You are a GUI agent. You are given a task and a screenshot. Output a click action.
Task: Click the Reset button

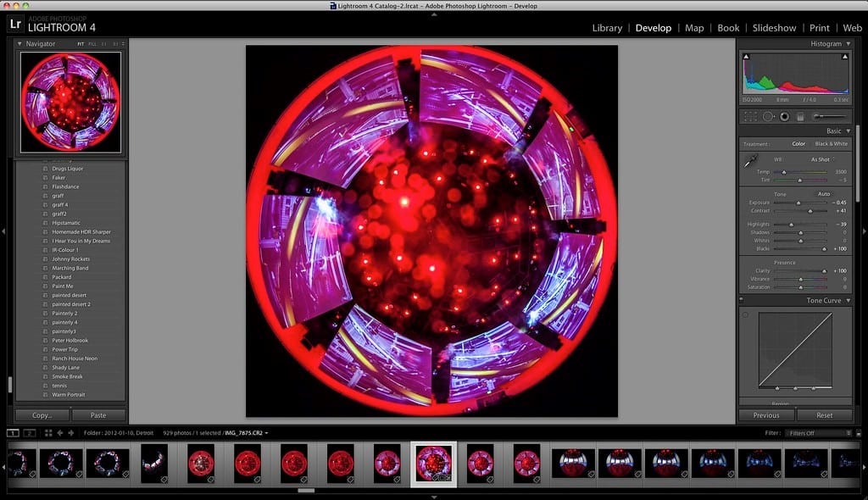[x=824, y=415]
